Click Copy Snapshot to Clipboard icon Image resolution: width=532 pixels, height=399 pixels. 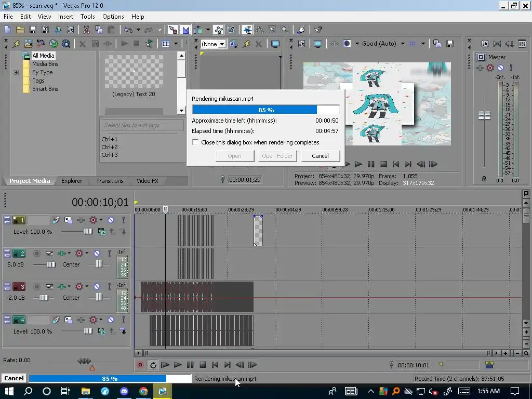[437, 44]
